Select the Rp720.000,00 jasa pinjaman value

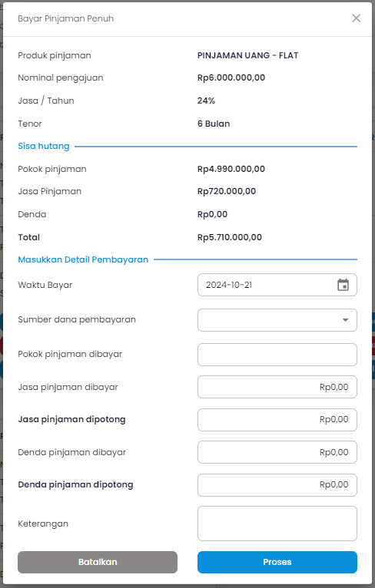tap(227, 191)
